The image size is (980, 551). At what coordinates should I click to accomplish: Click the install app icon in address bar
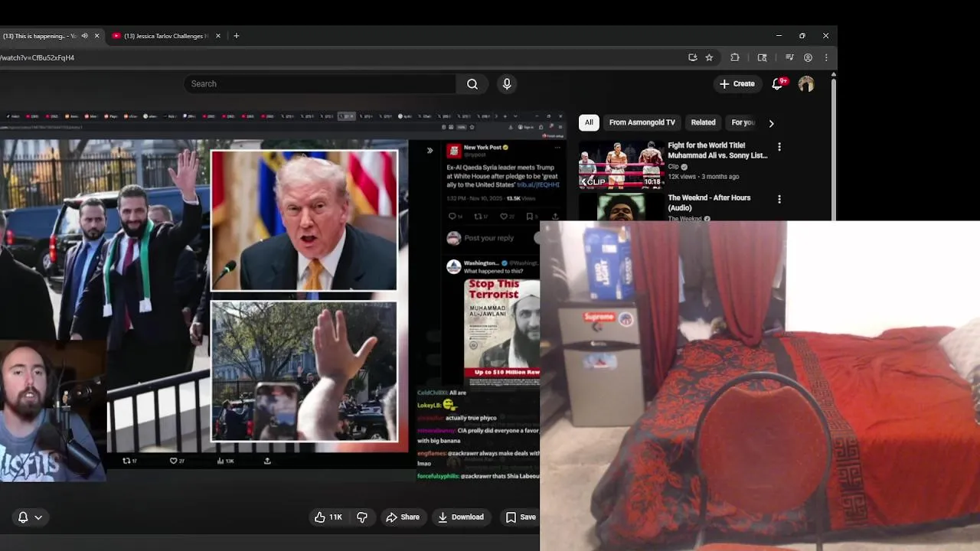[693, 57]
